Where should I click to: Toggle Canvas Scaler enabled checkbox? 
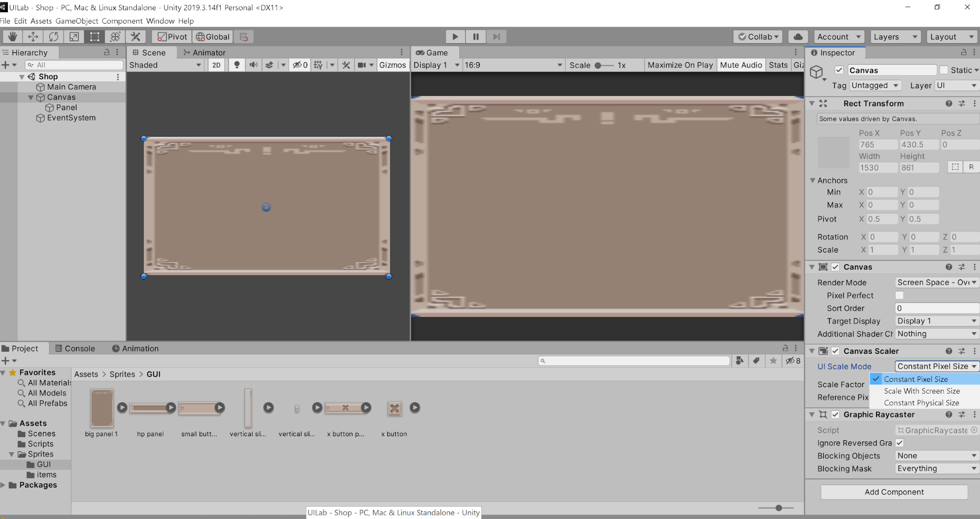point(835,351)
